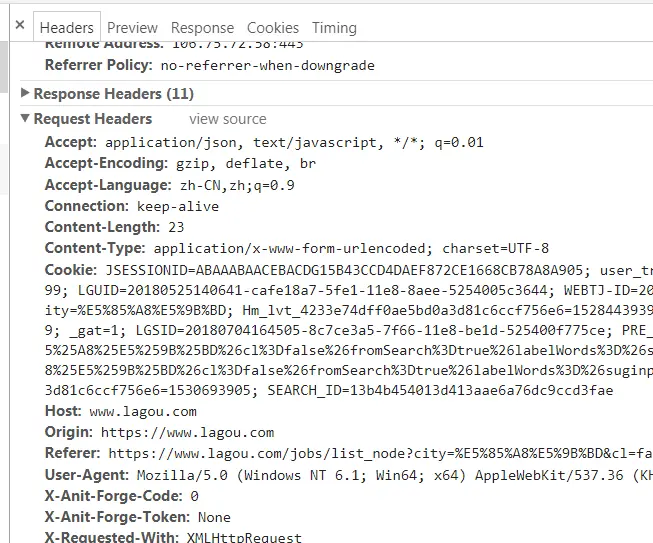Screen dimensions: 653x543
Task: Collapse the Request Headers section
Action: (25, 118)
